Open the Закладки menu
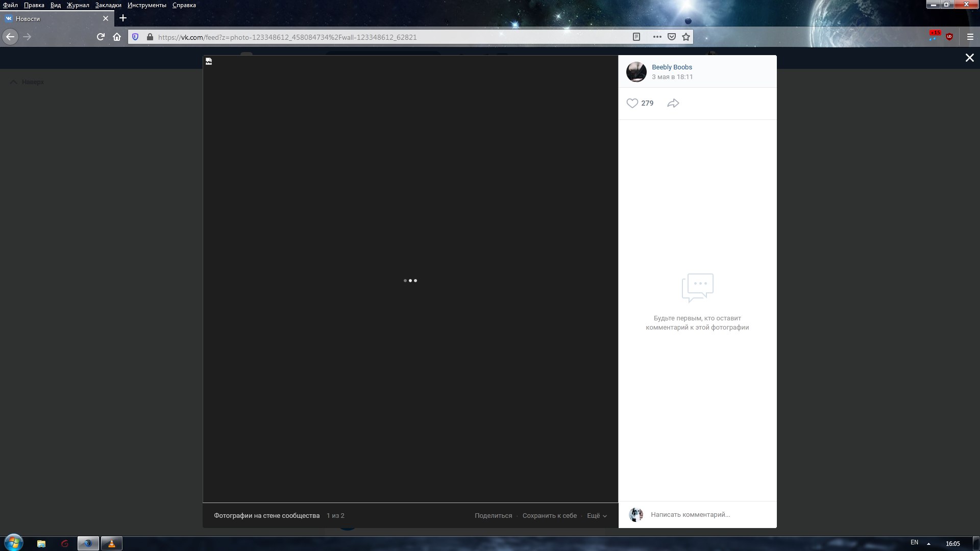This screenshot has width=980, height=551. (x=108, y=5)
